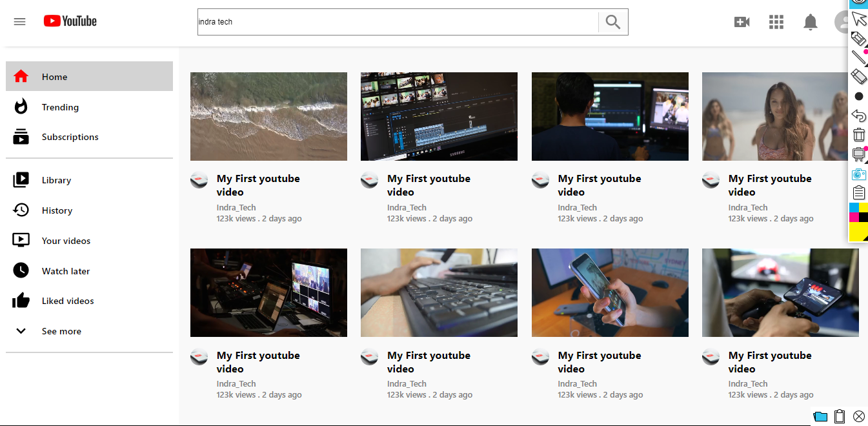Click Indra_Tech channel name under studio desk video
The width and height of the screenshot is (868, 426).
tap(236, 384)
